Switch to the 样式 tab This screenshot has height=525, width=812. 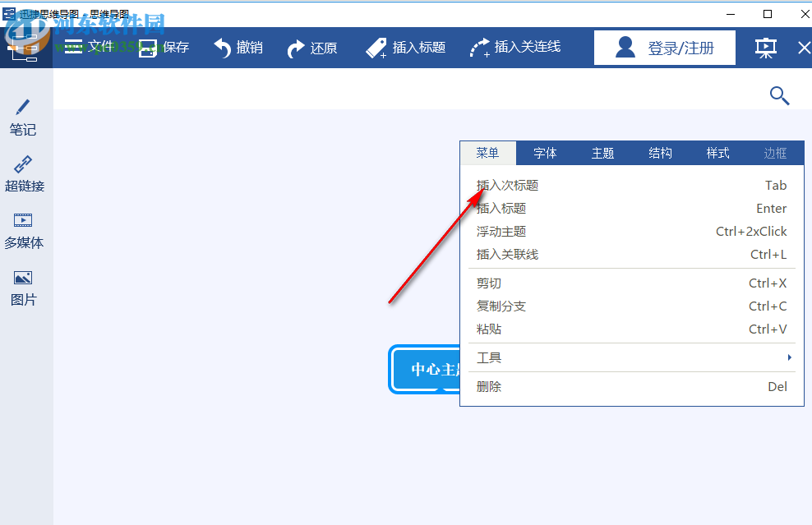point(717,153)
